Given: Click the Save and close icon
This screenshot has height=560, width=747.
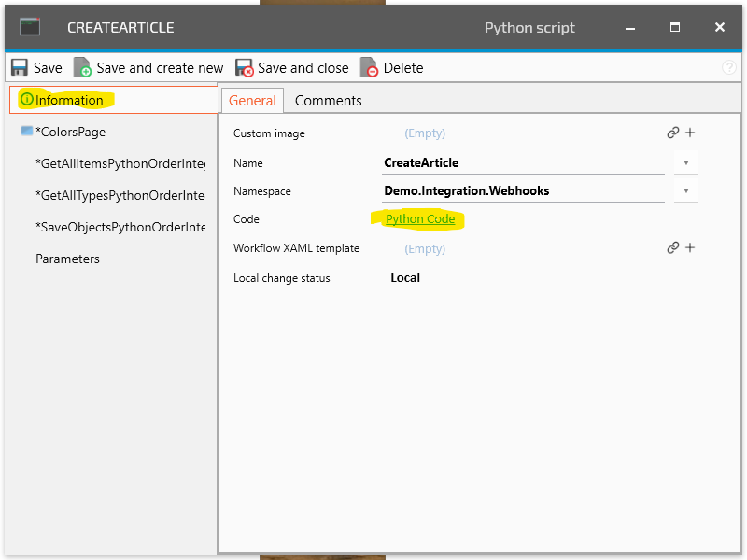Looking at the screenshot, I should click(244, 68).
